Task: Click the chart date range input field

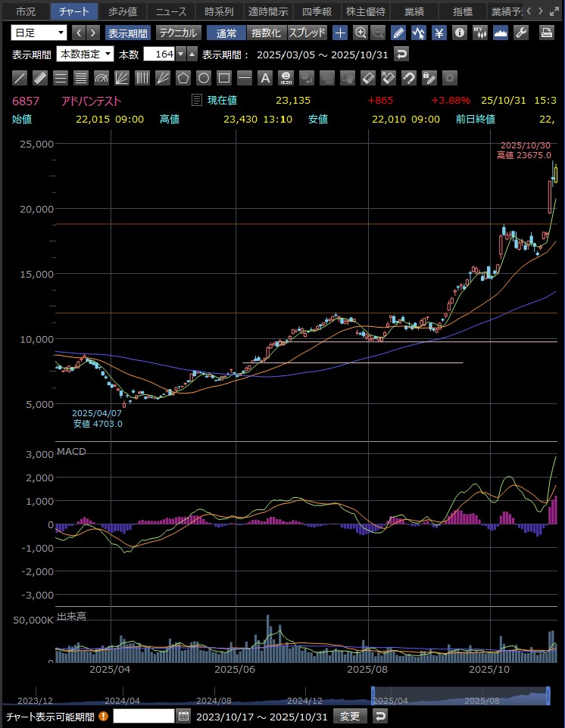Action: [x=143, y=716]
